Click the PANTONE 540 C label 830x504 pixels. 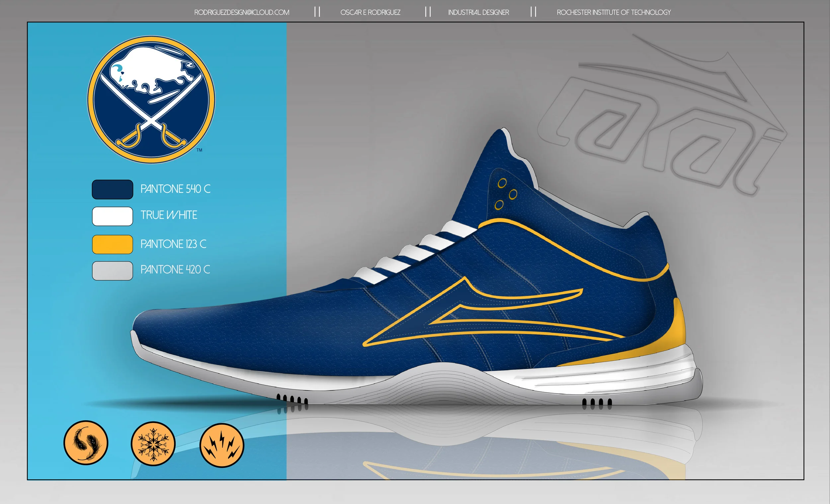click(176, 189)
